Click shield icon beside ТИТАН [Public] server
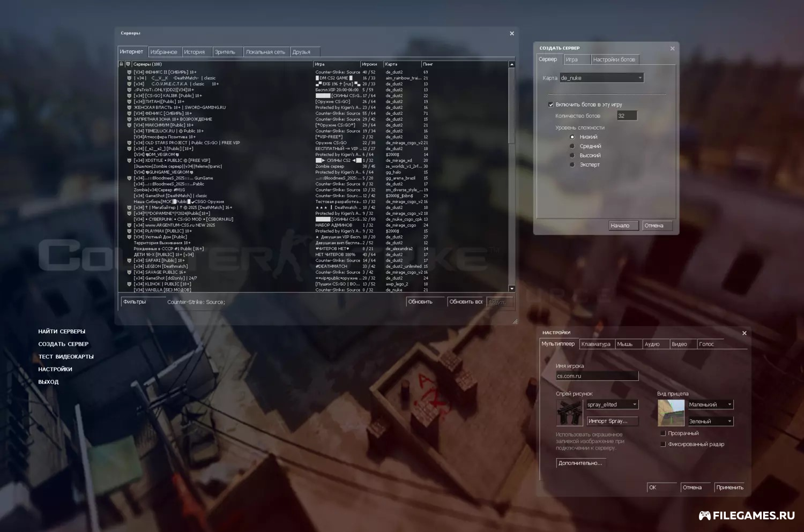Viewport: 804px width, 532px height. click(x=129, y=101)
